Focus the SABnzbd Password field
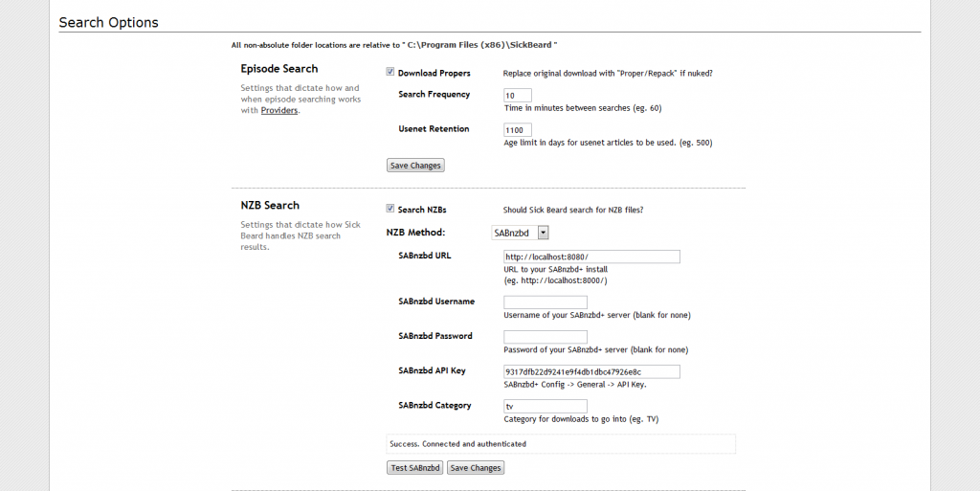 (x=546, y=337)
